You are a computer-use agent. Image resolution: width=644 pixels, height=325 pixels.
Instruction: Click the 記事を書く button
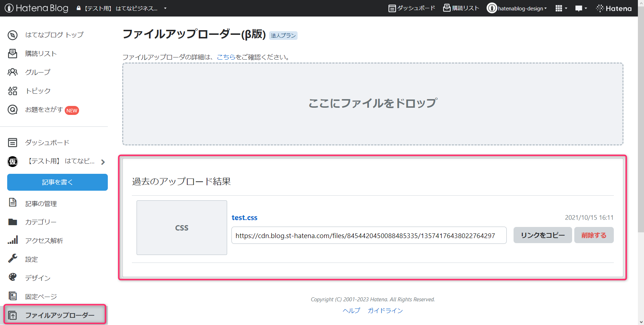[57, 182]
